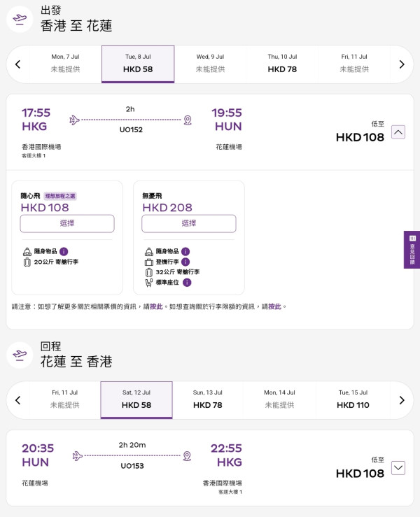The height and width of the screenshot is (517, 420).
Task: Select the Tue, 8 Jul HKD 58 date
Action: [138, 64]
